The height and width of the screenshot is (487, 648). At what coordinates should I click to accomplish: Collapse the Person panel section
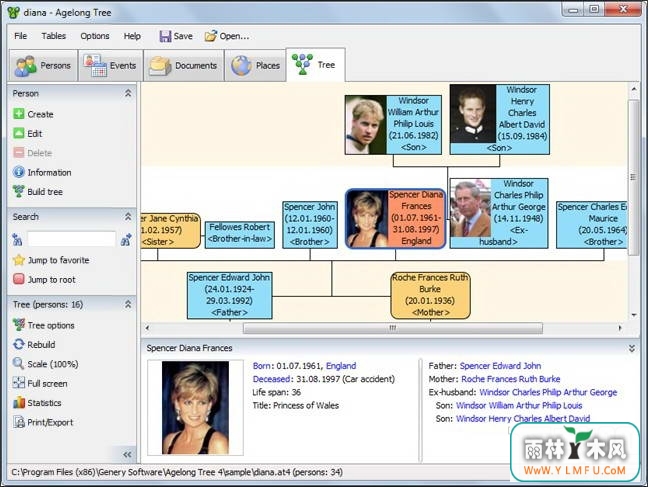128,93
